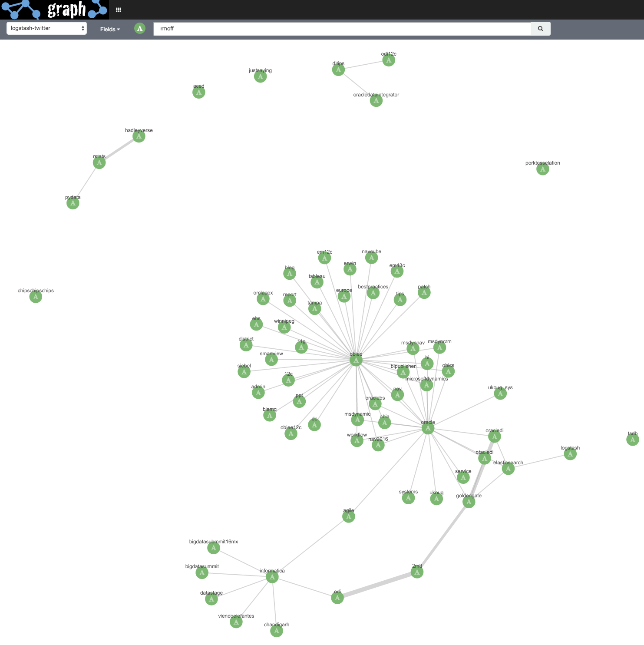Click the search magnifier button

pos(540,28)
